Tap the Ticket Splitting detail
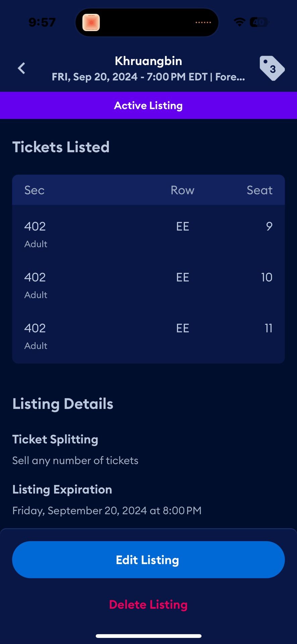Screen dimensions: 297x644 [x=75, y=449]
